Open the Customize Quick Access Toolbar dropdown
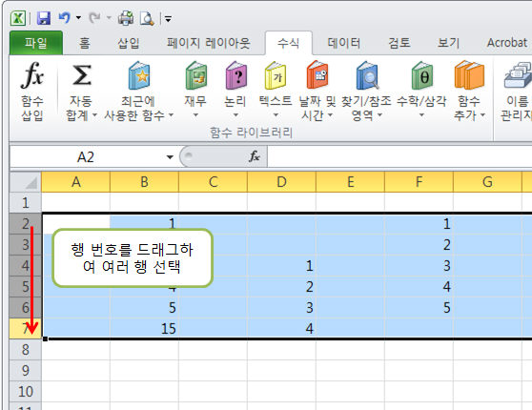Screen dimensions: 532x410 pyautogui.click(x=168, y=18)
